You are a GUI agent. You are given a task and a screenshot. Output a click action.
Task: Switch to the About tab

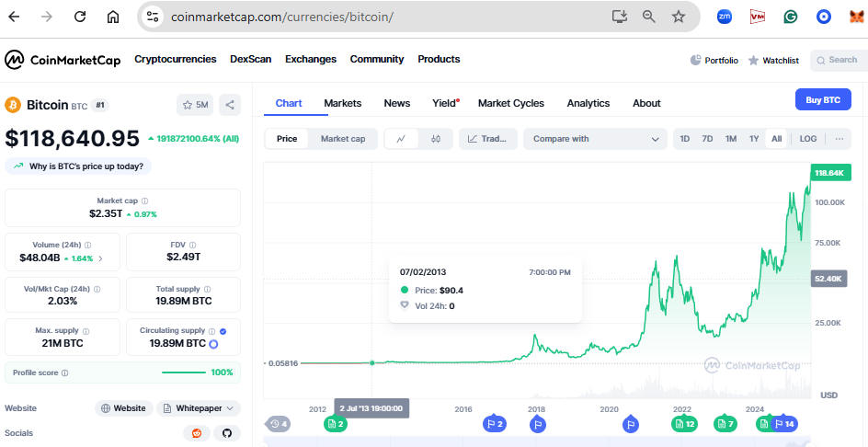tap(646, 103)
